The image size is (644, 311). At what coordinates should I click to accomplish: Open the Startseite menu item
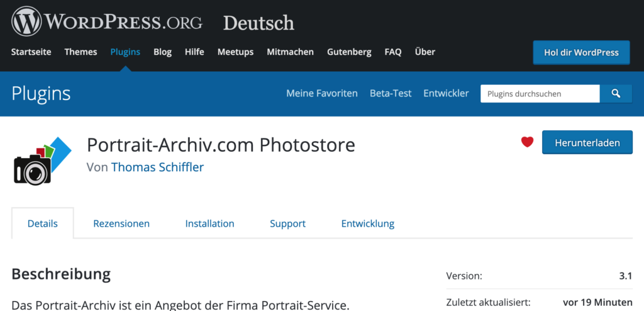click(31, 52)
